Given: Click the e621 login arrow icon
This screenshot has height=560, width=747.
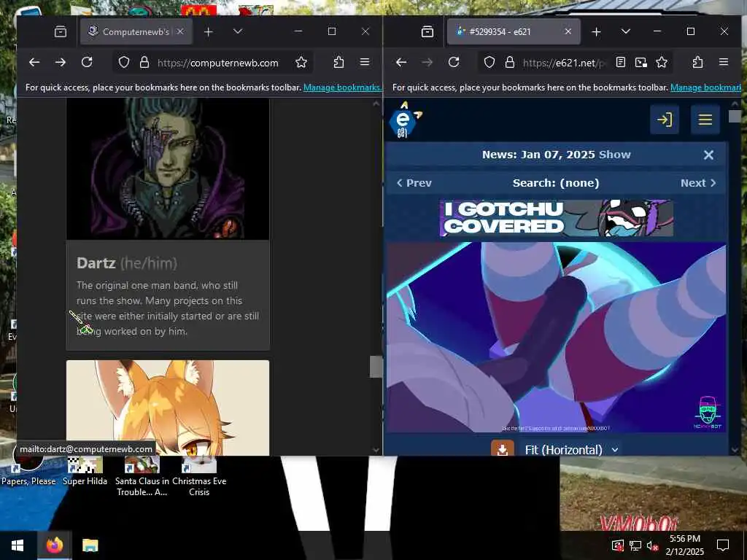Looking at the screenshot, I should point(665,120).
